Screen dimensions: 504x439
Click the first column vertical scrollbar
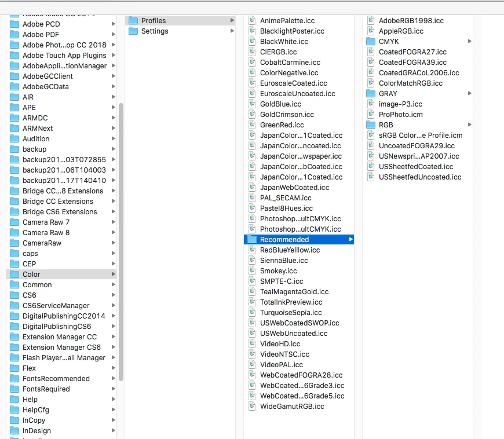[x=121, y=242]
